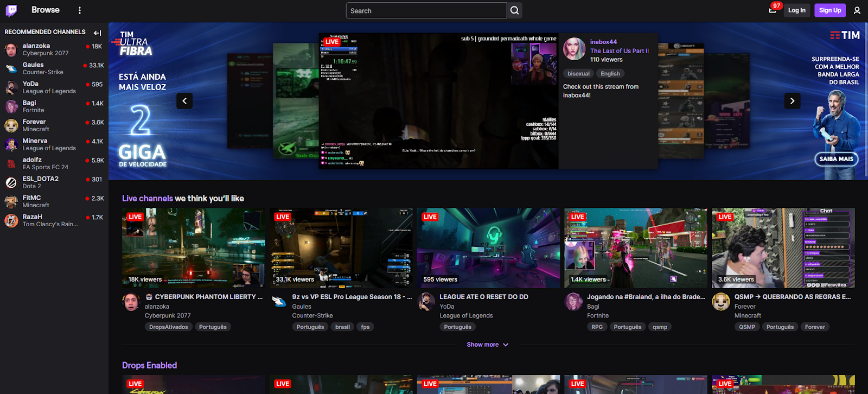Click the search magnifier button

(x=515, y=10)
